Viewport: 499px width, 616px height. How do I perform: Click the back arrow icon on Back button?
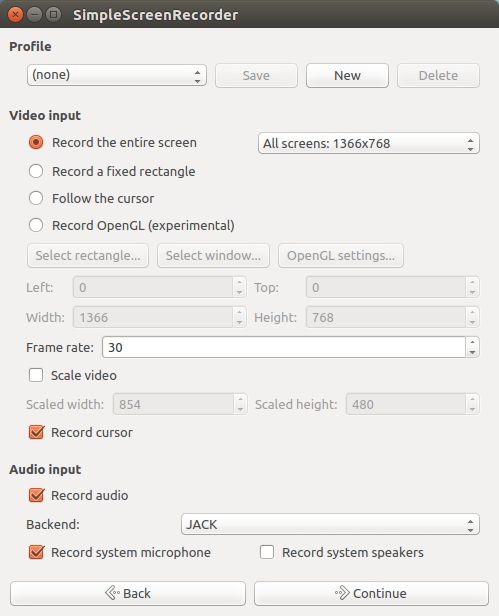[112, 593]
